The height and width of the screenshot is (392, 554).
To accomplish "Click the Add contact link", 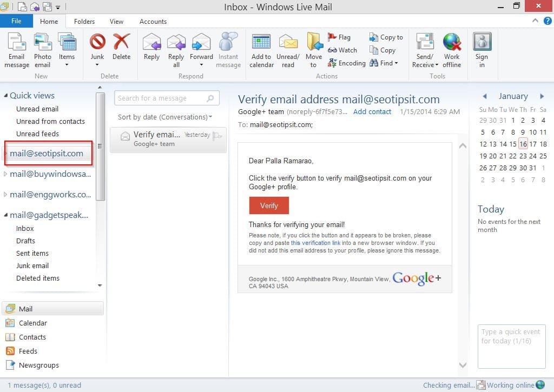I will click(x=372, y=112).
